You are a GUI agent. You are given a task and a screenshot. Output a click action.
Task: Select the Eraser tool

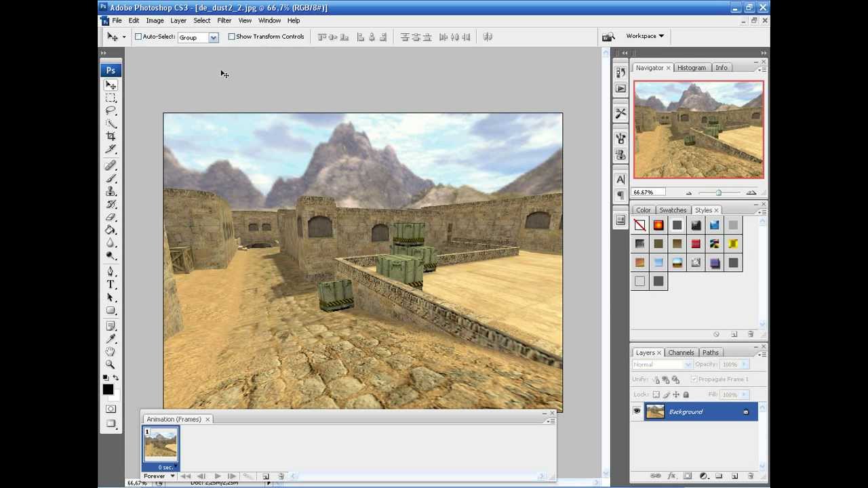[x=111, y=217]
